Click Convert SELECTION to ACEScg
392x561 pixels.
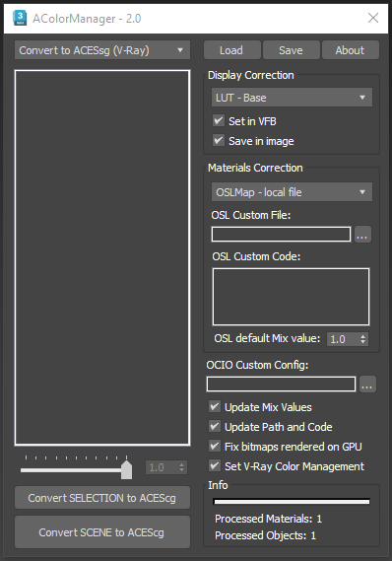coord(102,498)
